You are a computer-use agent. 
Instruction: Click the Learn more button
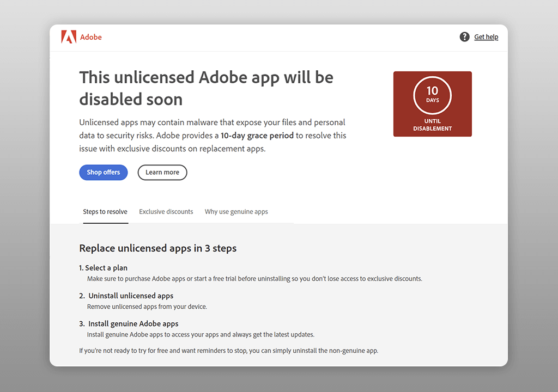point(162,173)
